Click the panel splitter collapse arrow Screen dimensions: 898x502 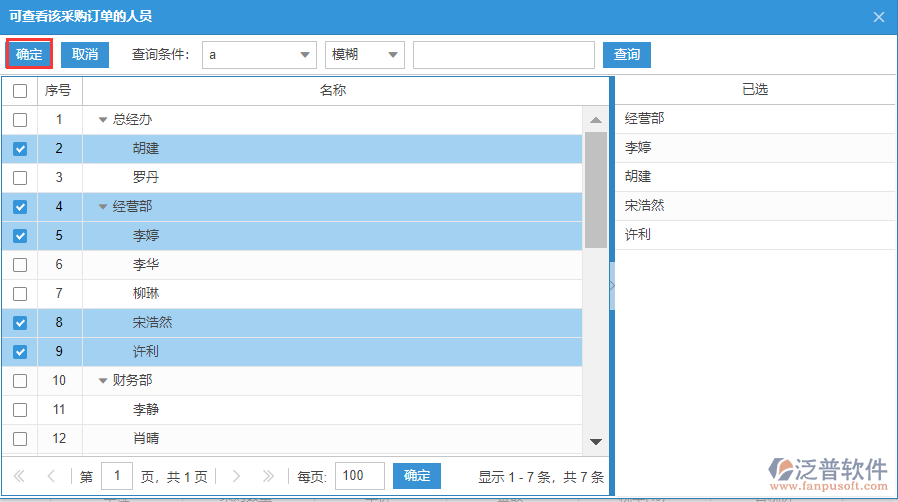point(612,286)
